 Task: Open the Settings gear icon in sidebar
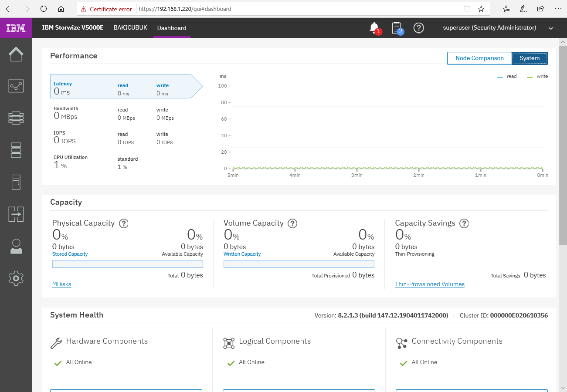16,278
